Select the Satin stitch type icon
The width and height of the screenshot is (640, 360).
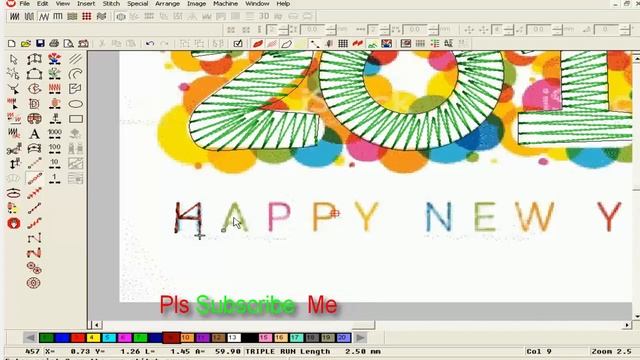coord(15,17)
